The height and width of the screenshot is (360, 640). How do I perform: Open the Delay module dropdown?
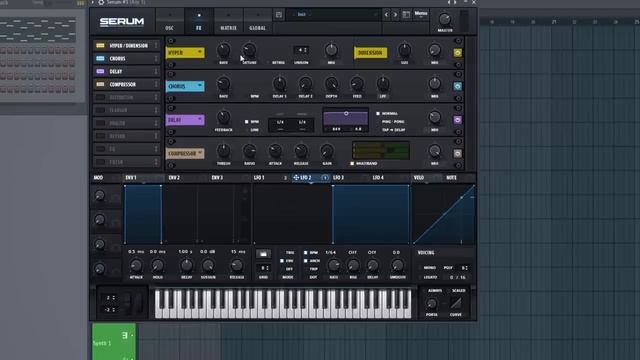coord(200,120)
